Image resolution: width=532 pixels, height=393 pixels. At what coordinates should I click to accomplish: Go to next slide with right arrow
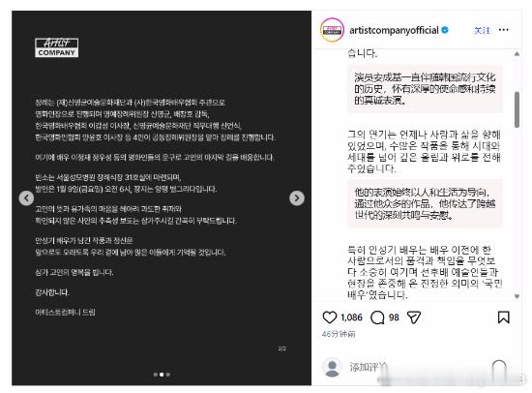(x=297, y=198)
